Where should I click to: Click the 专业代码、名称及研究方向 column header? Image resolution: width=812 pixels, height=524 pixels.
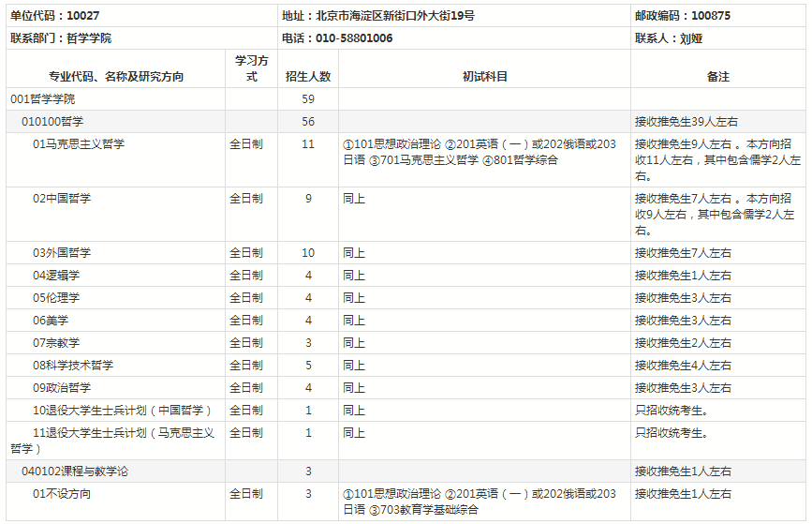click(116, 76)
